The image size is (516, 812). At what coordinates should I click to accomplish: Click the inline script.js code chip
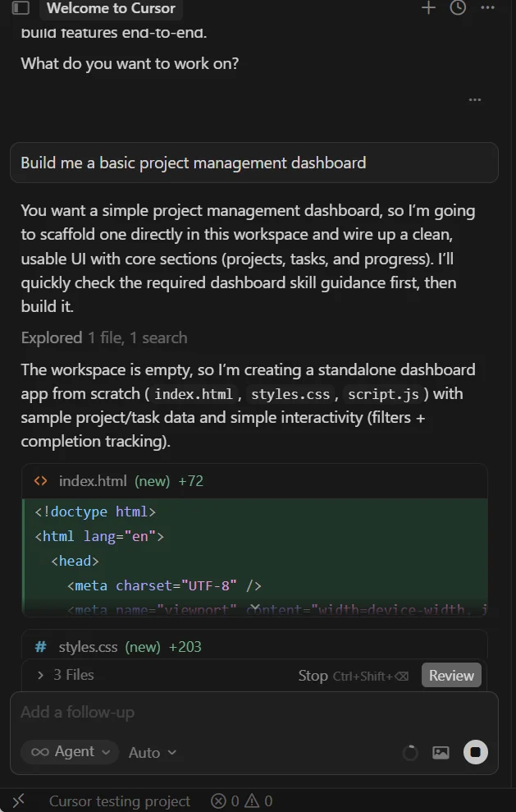click(x=383, y=394)
